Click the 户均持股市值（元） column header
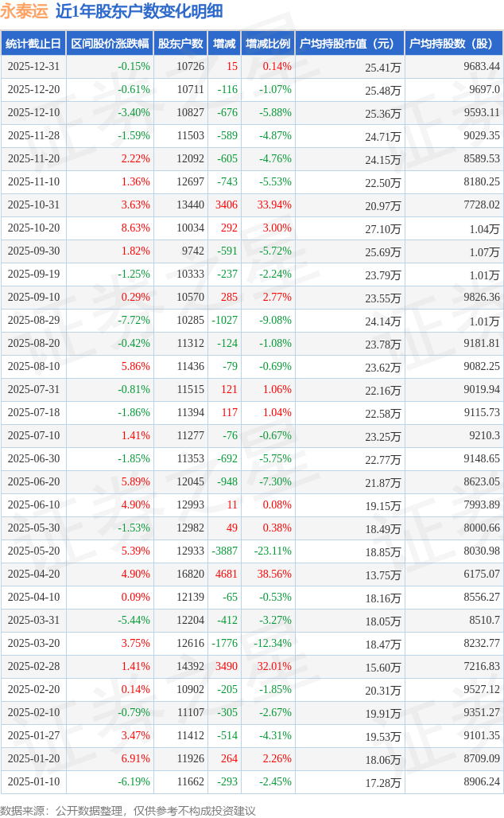This screenshot has width=504, height=818. coord(350,44)
